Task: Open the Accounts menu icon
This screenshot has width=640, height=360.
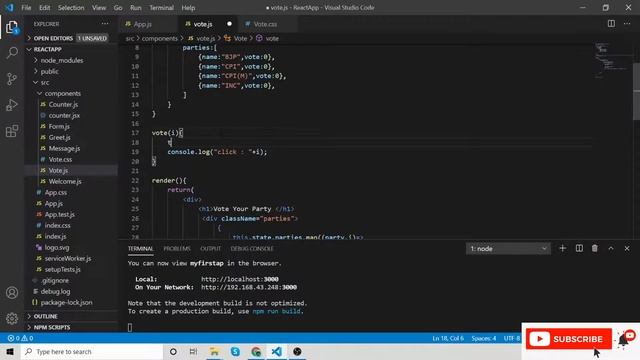Action: point(12,293)
